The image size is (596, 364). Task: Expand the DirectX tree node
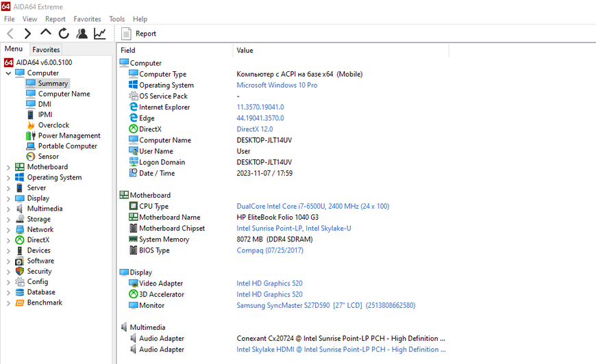[x=8, y=240]
